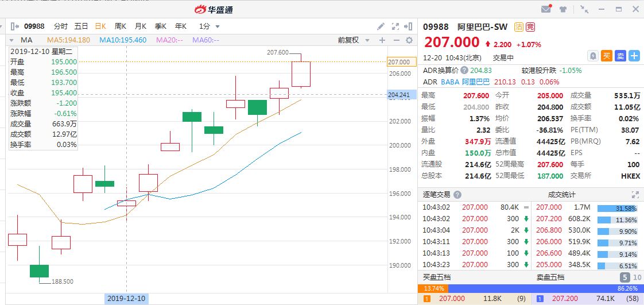Switch to 五日 chart tab
The height and width of the screenshot is (305, 644).
pyautogui.click(x=81, y=26)
